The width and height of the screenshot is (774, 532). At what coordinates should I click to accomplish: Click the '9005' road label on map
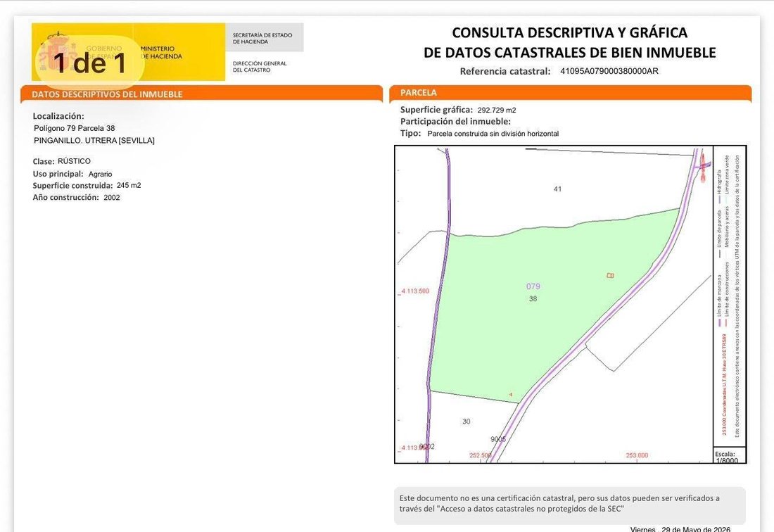498,439
